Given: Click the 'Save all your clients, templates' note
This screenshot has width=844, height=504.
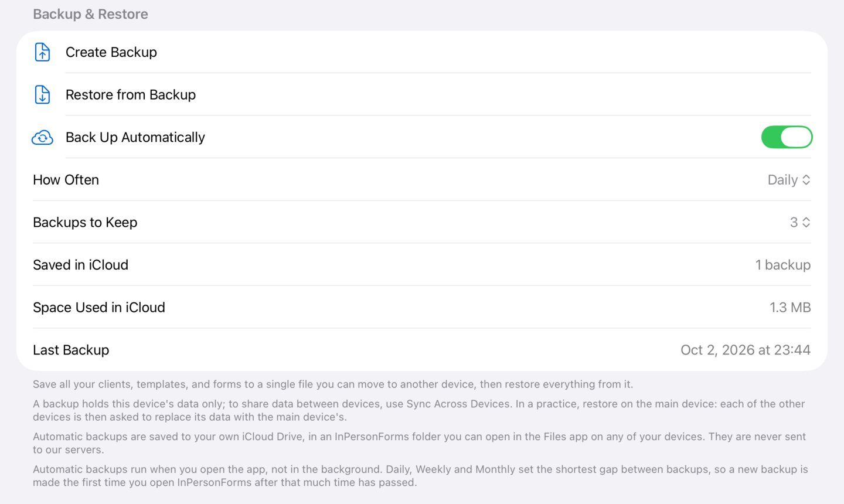Looking at the screenshot, I should (x=333, y=384).
